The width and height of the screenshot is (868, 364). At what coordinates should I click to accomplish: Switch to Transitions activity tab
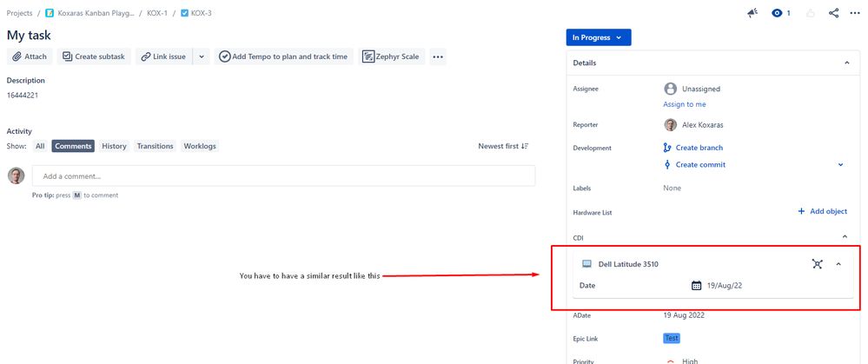[155, 146]
